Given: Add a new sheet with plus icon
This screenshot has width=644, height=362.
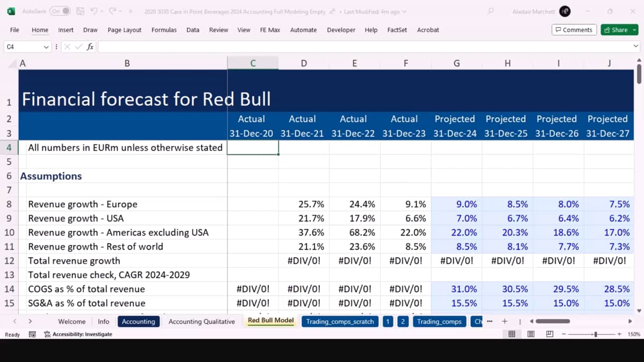Looking at the screenshot, I should tap(504, 321).
